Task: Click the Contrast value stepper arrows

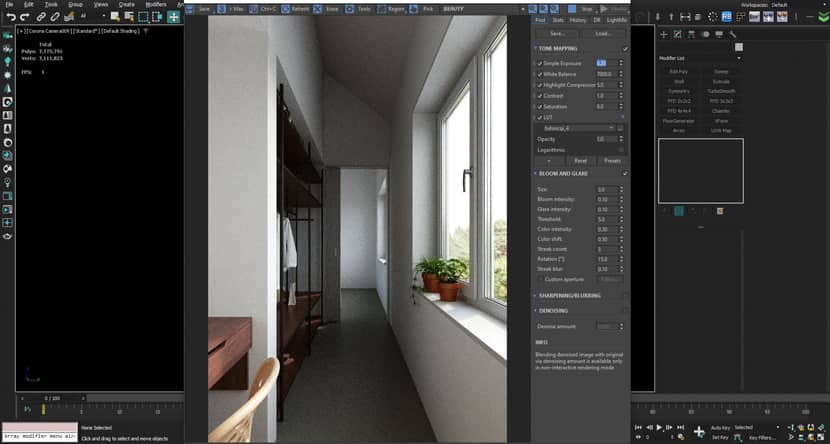Action: coord(621,96)
